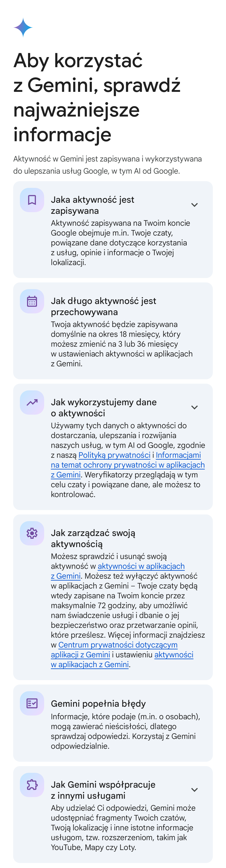Click the puzzle piece extensions icon

pyautogui.click(x=32, y=785)
